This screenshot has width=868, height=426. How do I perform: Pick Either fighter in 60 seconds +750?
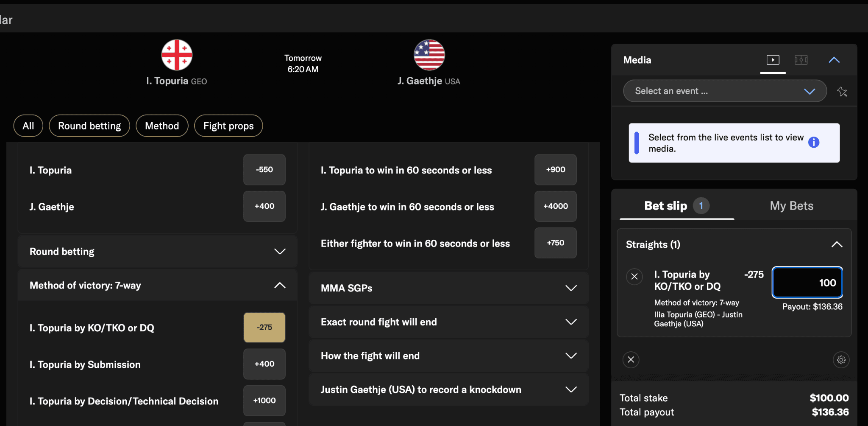pos(556,243)
